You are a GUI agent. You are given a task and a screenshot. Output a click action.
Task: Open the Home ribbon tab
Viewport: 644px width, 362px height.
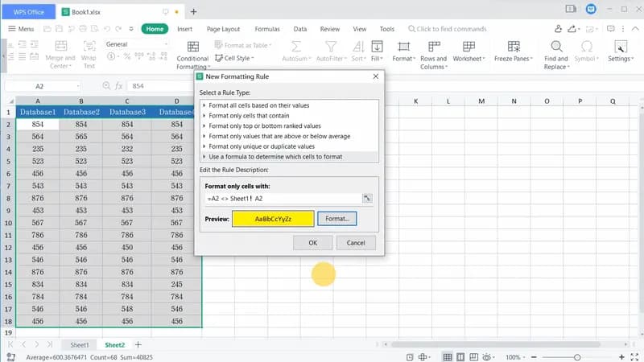155,29
